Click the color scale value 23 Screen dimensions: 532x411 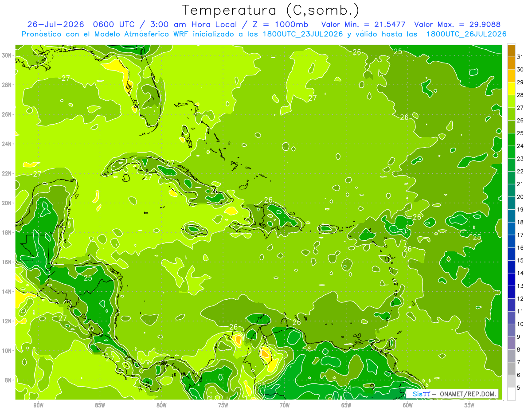[520, 158]
